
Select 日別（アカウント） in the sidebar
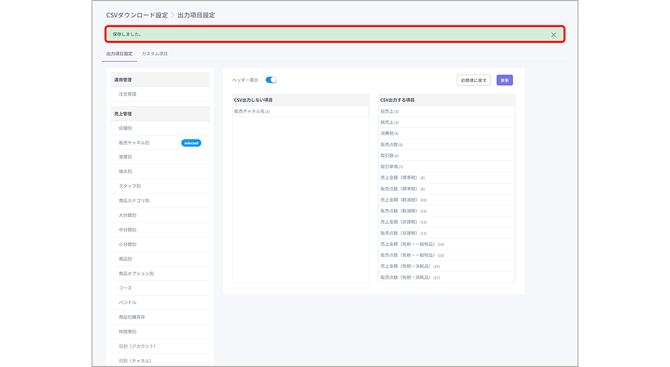pos(160,346)
